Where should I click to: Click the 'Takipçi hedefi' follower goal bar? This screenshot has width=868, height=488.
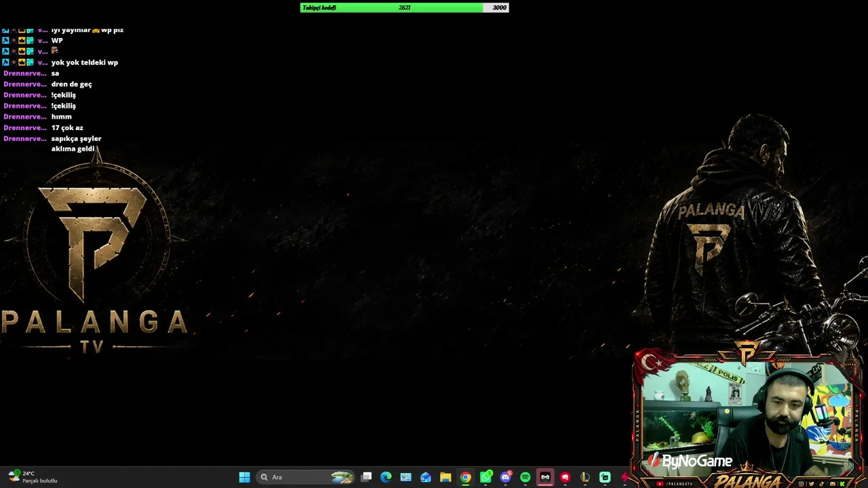click(404, 7)
